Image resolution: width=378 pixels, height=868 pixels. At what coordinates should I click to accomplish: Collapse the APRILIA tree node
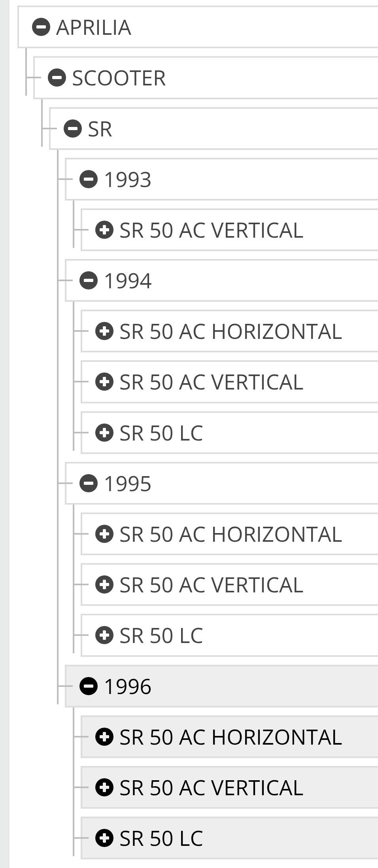tap(41, 27)
